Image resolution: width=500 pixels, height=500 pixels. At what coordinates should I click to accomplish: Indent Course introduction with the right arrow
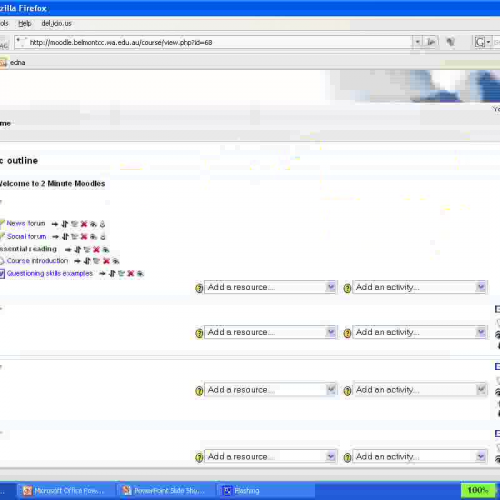77,261
